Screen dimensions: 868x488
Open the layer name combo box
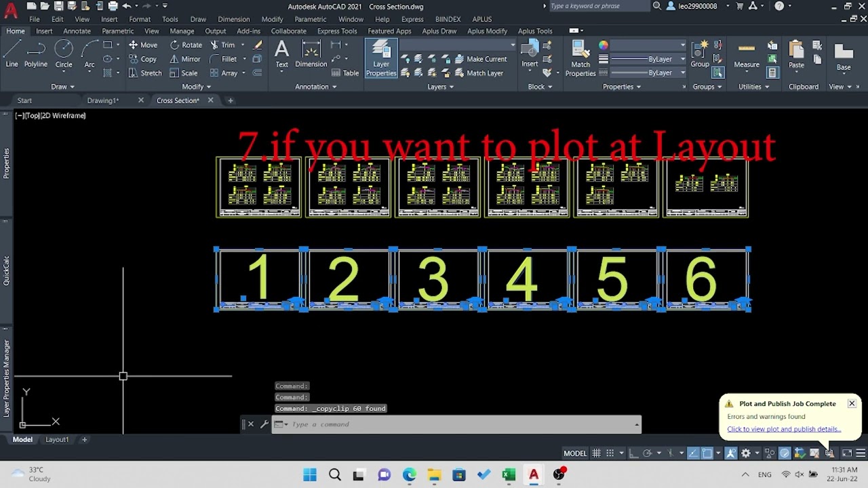[x=458, y=45]
